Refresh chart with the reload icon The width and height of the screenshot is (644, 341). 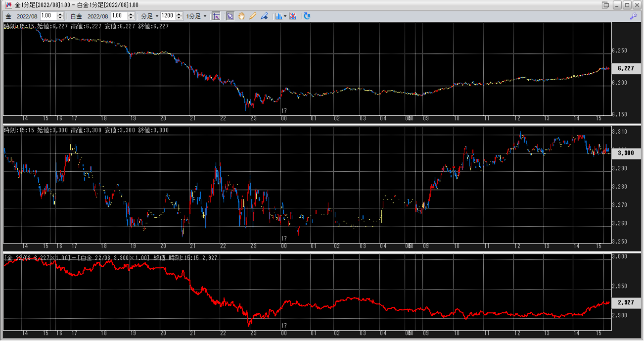point(307,16)
